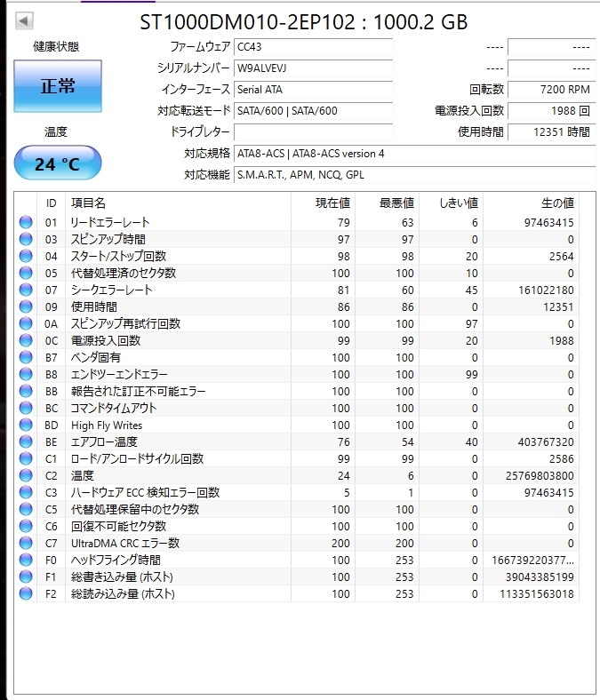This screenshot has height=700, width=600.
Task: Click the シリアルナンバー field W9ALVEVJ
Action: tap(313, 68)
